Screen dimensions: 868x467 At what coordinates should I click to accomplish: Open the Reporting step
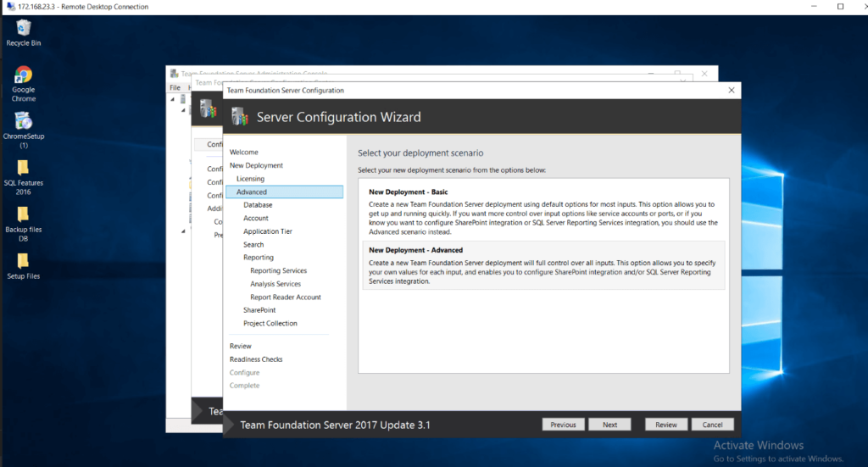coord(258,258)
